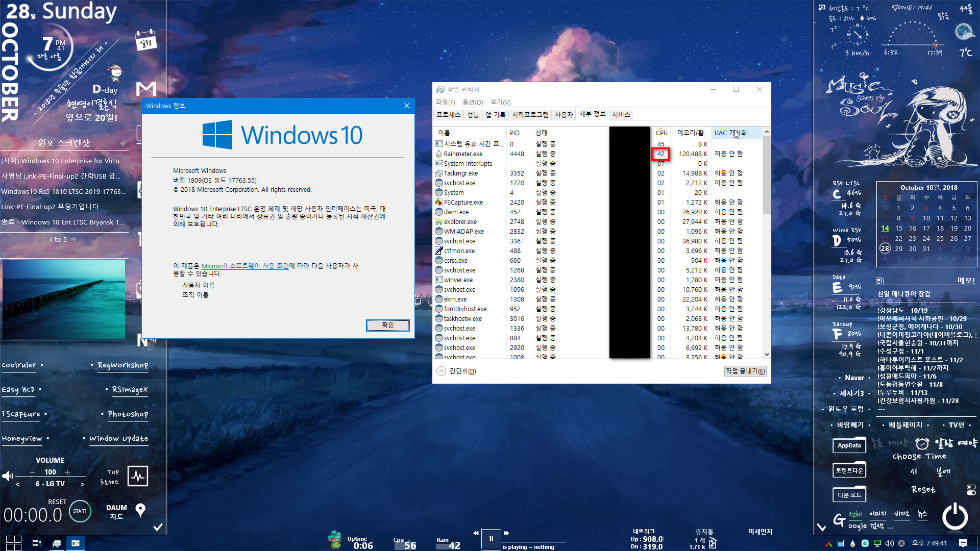Launch Photoshop shortcut link
Screen dimensions: 980x551
[128, 414]
